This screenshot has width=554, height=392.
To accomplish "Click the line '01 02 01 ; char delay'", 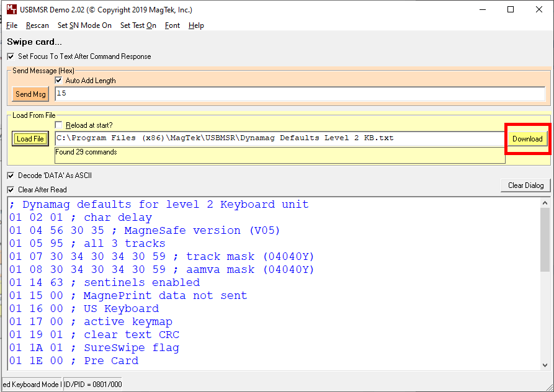I will [81, 218].
